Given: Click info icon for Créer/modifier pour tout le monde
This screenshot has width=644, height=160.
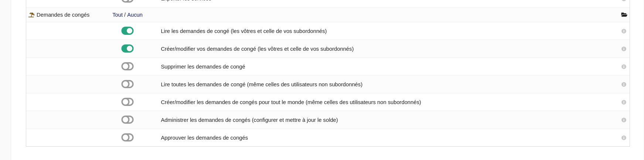Looking at the screenshot, I should point(624,102).
